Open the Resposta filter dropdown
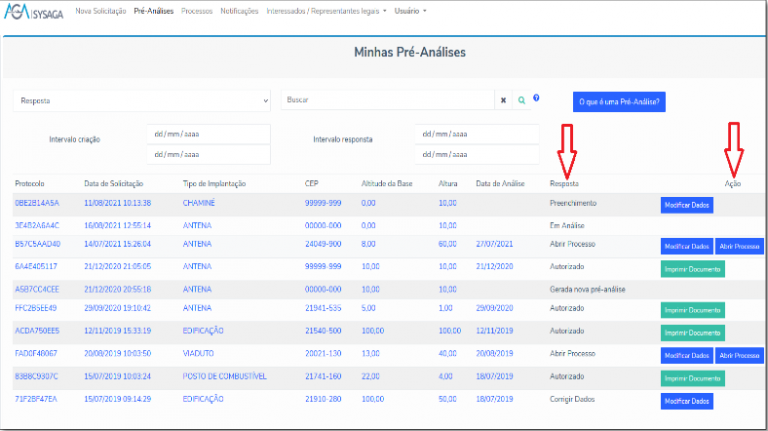 [142, 101]
